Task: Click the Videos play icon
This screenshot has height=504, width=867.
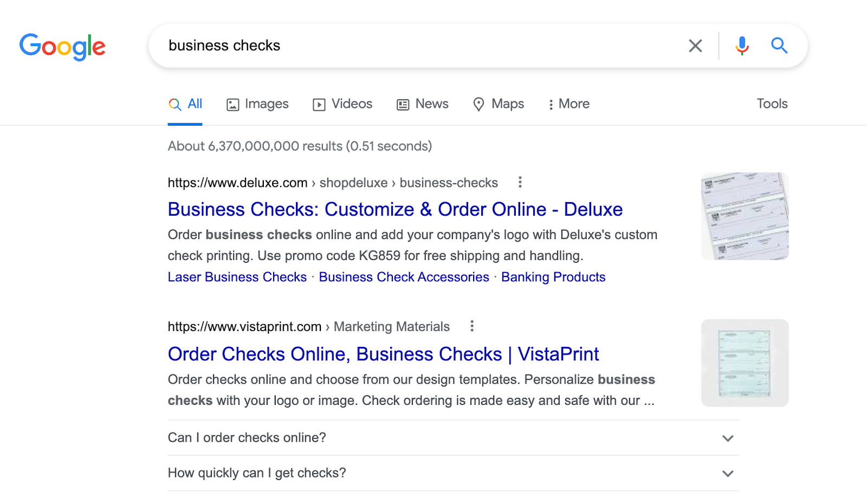Action: (319, 104)
